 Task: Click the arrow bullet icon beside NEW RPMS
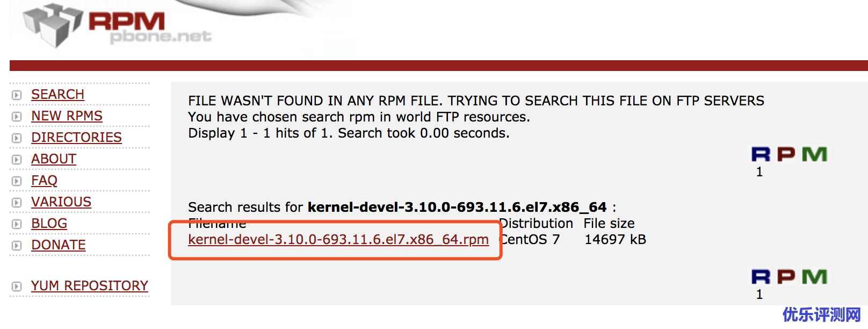(x=17, y=117)
